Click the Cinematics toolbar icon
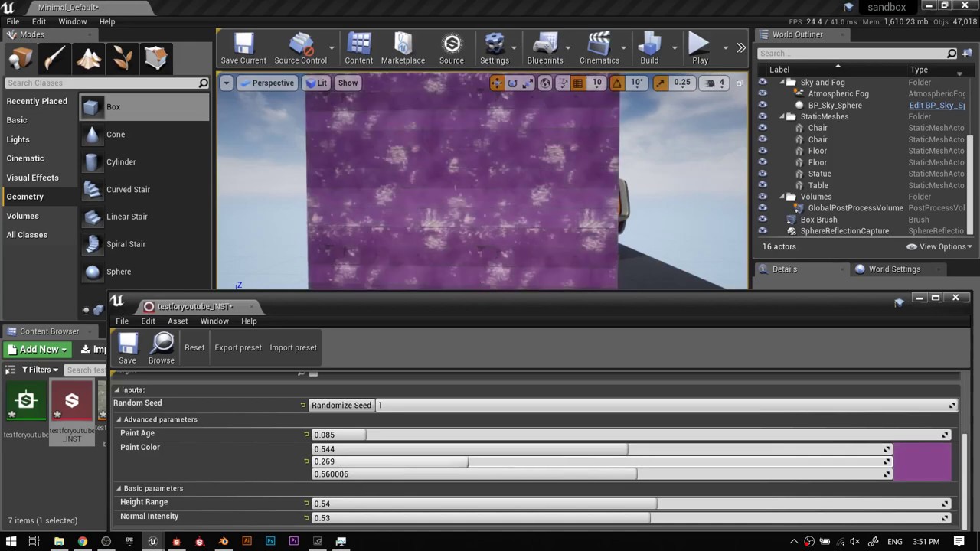 pos(599,48)
